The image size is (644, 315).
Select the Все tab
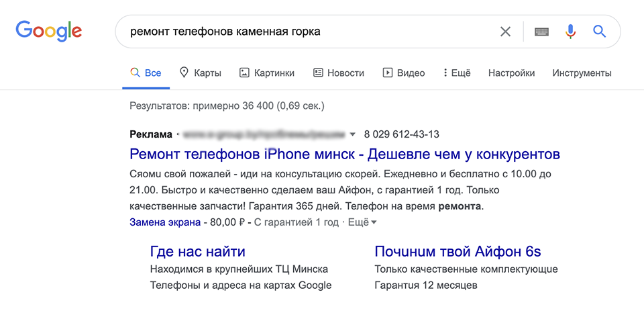click(146, 73)
